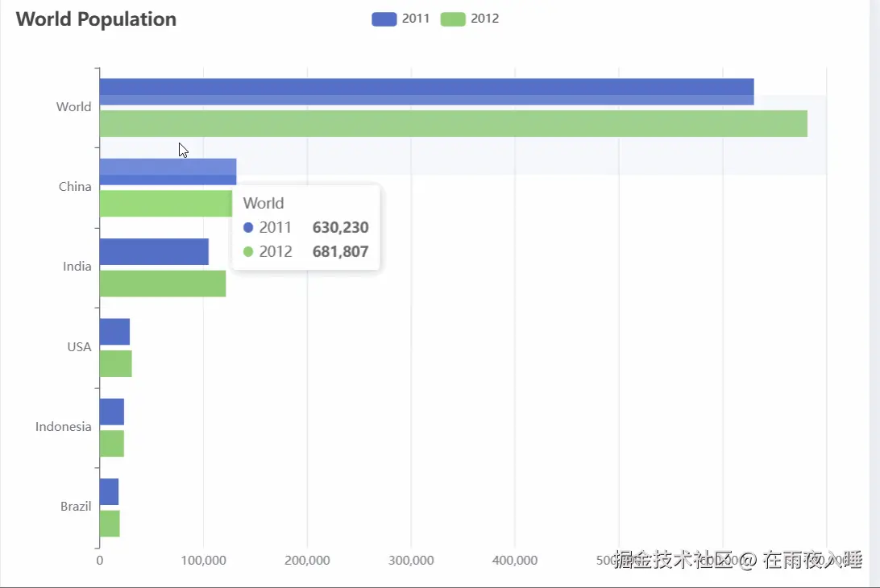The width and height of the screenshot is (880, 588).
Task: Click the China 2011 blue bar
Action: (x=168, y=172)
